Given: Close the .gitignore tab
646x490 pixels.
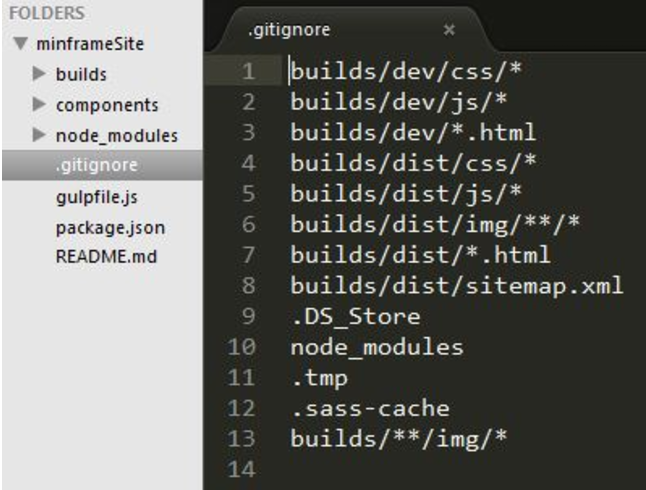Looking at the screenshot, I should point(449,31).
